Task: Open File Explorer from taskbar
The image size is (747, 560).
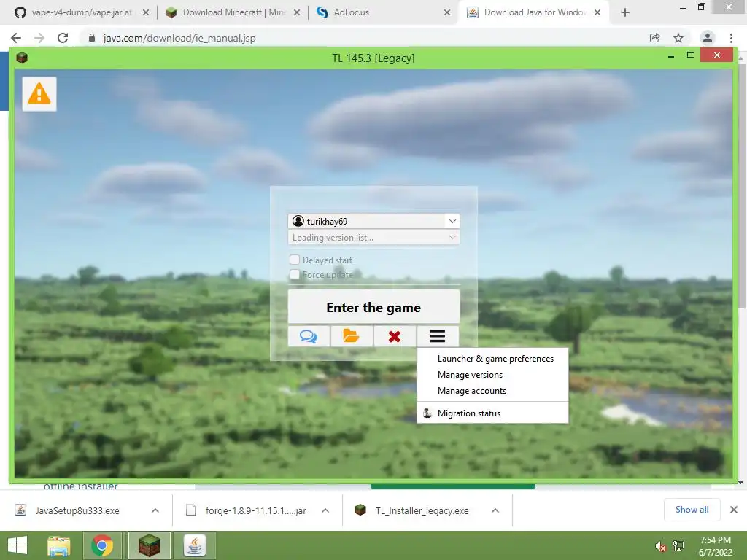Action: [x=59, y=545]
